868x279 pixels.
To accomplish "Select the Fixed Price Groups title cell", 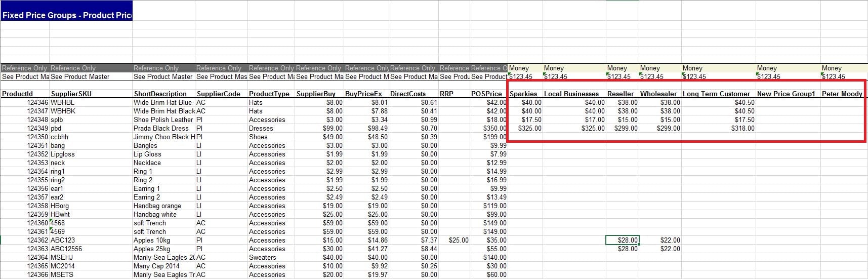I will coord(66,11).
